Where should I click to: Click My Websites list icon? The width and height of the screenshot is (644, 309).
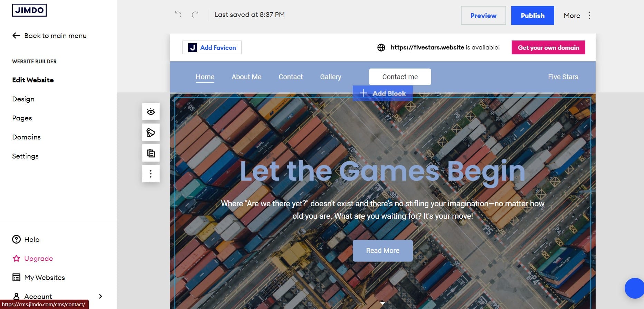click(x=16, y=278)
